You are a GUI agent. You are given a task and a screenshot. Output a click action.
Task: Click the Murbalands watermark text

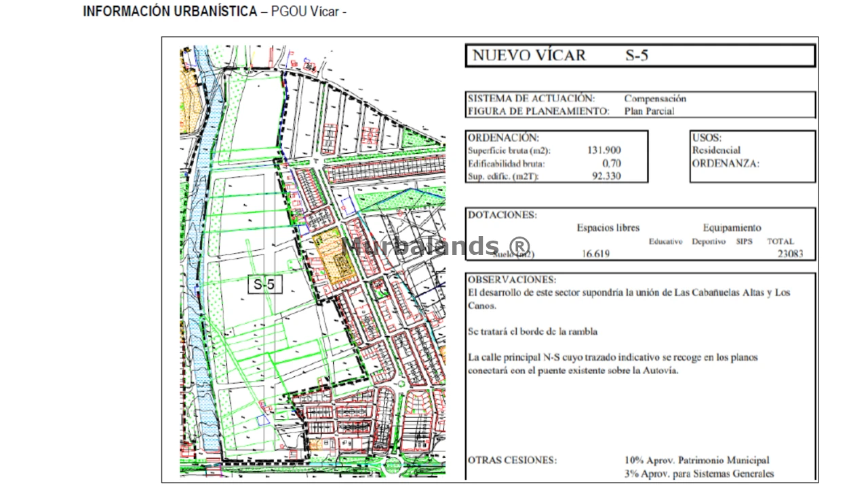[x=437, y=245]
